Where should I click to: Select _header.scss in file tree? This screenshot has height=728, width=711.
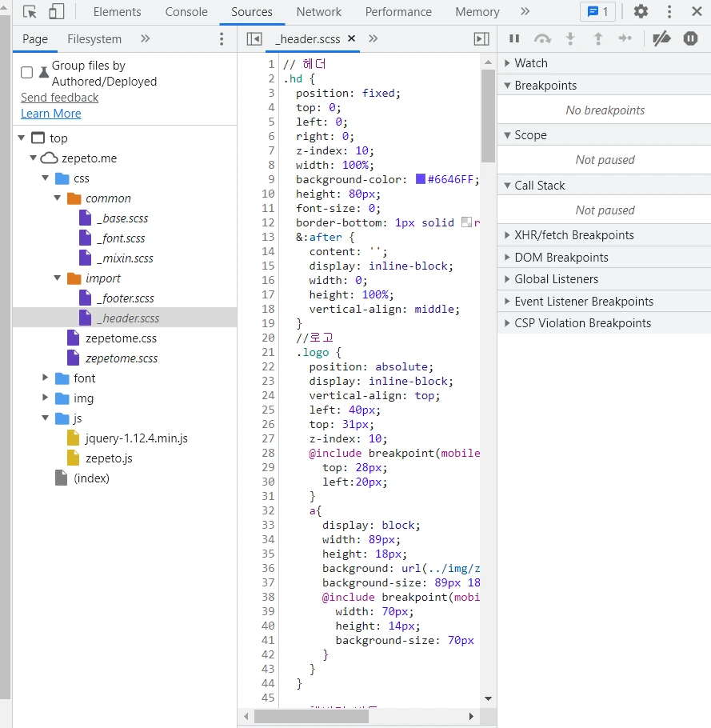tap(125, 318)
